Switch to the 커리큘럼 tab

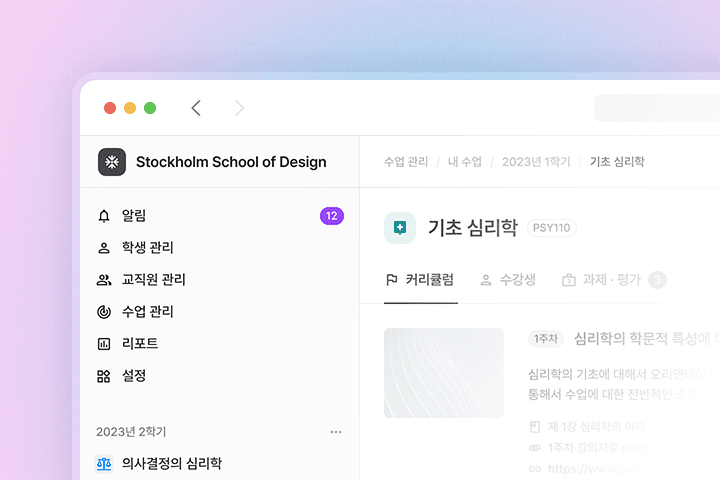tap(421, 280)
